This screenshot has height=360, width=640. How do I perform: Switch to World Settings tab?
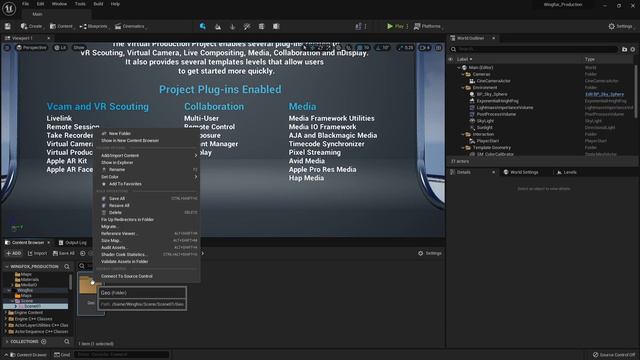521,172
